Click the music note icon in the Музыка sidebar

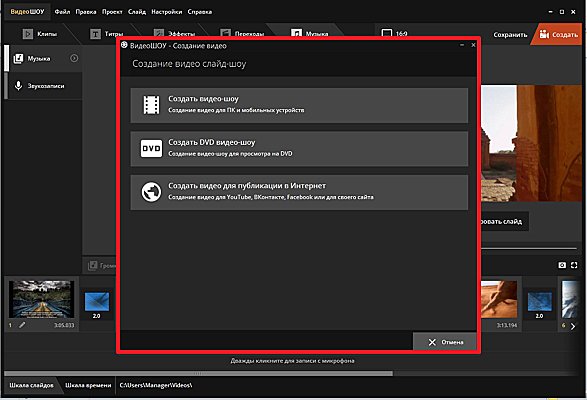(x=18, y=58)
